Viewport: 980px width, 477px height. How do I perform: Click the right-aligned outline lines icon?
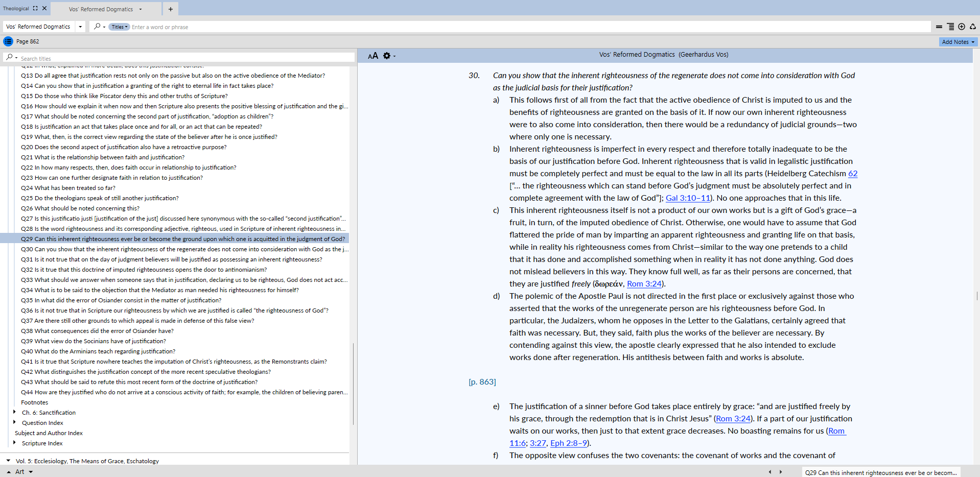pos(950,27)
